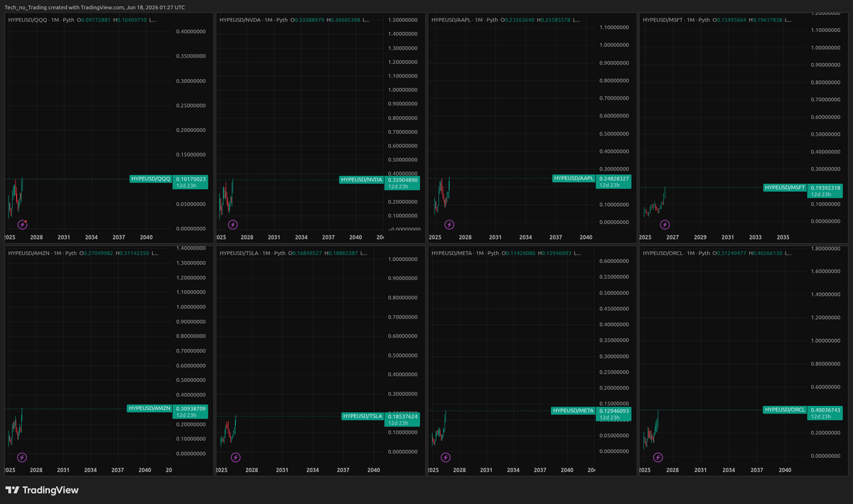Click the lightning bolt icon in HYPEUSD/NVDA chart

pos(232,225)
